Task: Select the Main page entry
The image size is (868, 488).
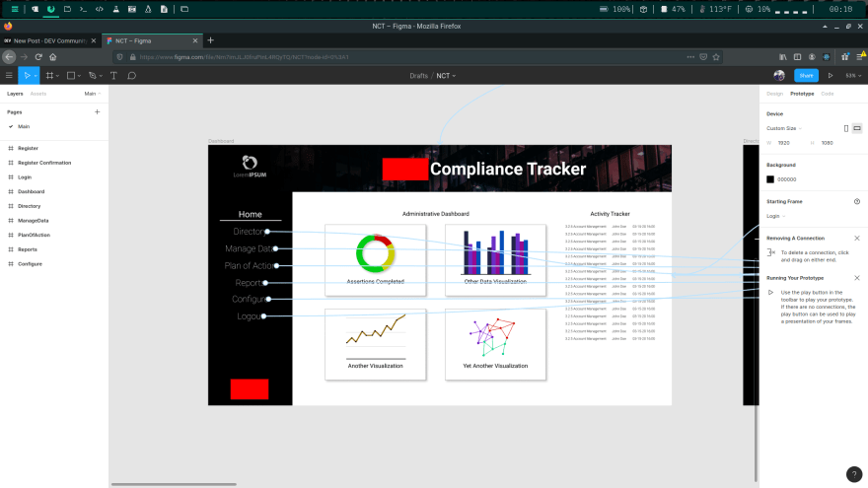Action: (x=24, y=127)
